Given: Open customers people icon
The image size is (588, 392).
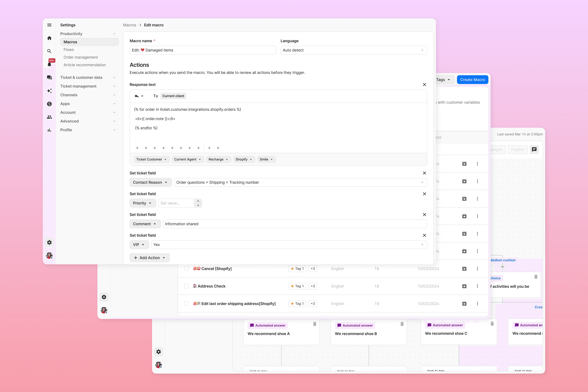Looking at the screenshot, I should coord(49,117).
